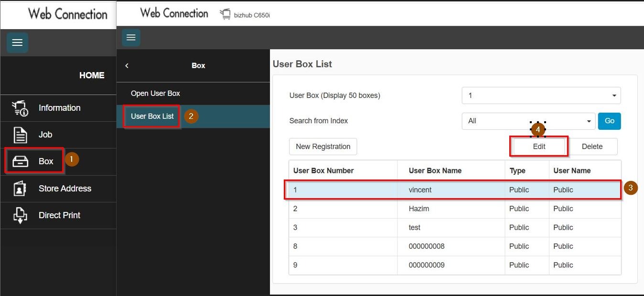The image size is (644, 296).
Task: Click the bizhub C650i printer icon
Action: coord(225,14)
